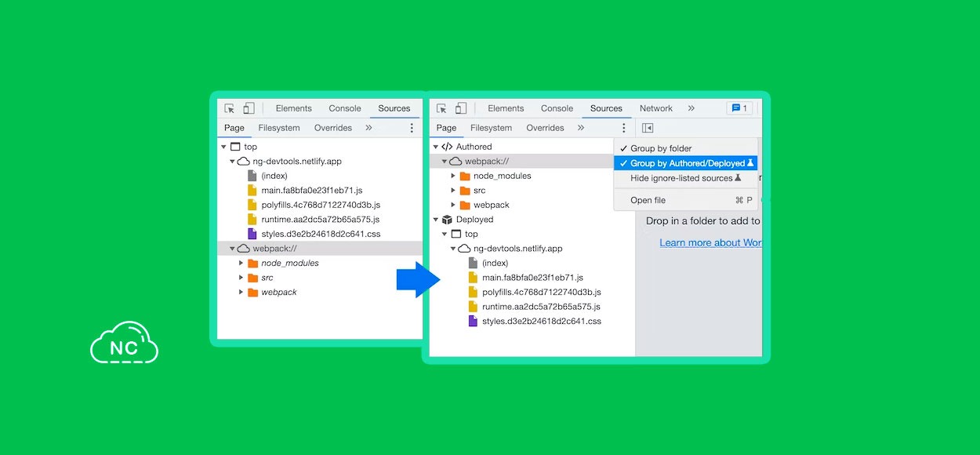Click the flask icon beside Hide ignore-listed sources
This screenshot has width=980, height=455.
738,178
